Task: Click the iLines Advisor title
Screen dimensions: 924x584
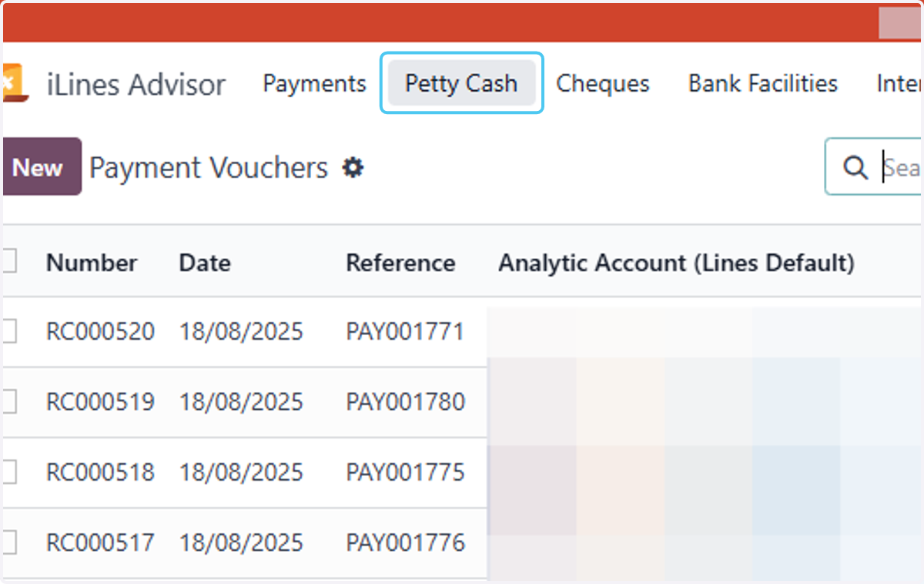Action: coord(136,84)
